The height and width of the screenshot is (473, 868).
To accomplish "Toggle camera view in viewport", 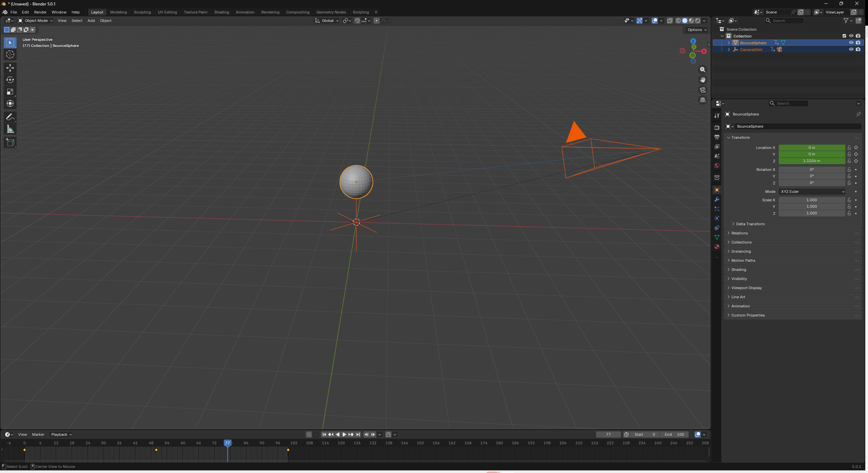I will [703, 90].
